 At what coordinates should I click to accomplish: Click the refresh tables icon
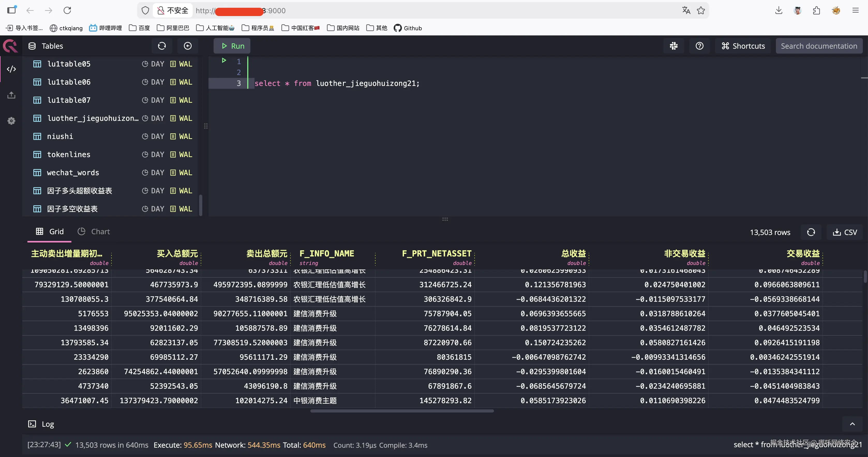pyautogui.click(x=162, y=46)
